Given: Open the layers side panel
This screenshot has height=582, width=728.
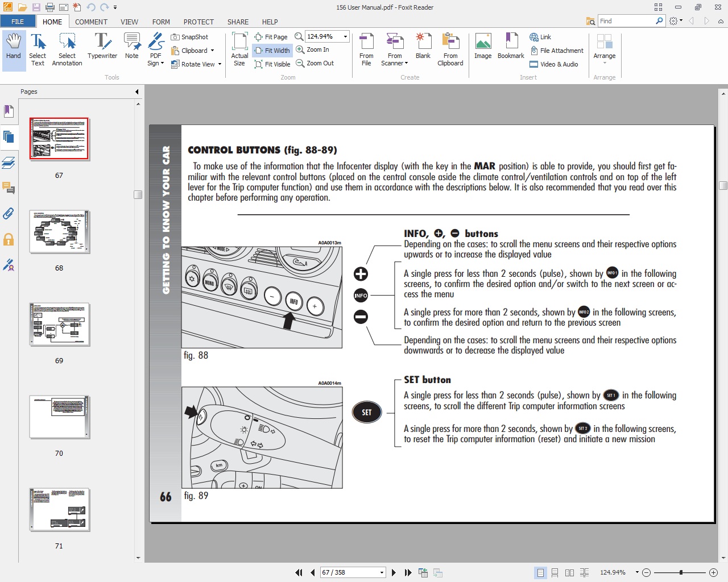Looking at the screenshot, I should pyautogui.click(x=9, y=163).
